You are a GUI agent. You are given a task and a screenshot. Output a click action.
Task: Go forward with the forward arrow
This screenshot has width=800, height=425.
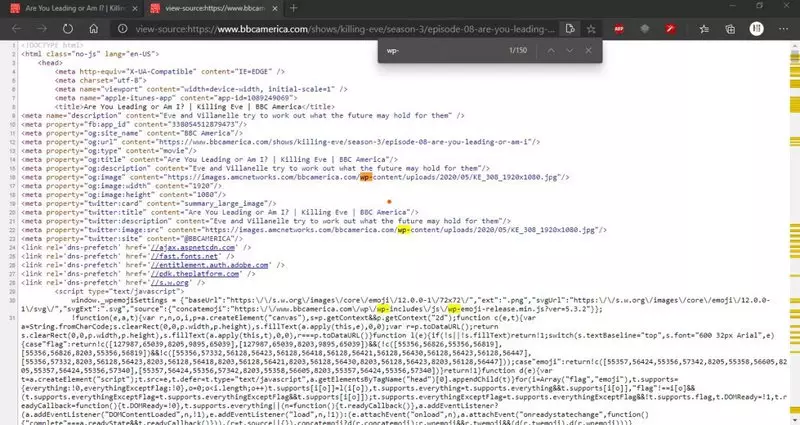pos(42,29)
